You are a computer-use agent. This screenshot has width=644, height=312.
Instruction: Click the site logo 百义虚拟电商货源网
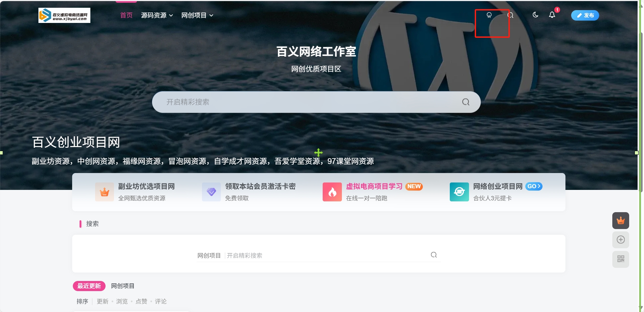(x=64, y=15)
